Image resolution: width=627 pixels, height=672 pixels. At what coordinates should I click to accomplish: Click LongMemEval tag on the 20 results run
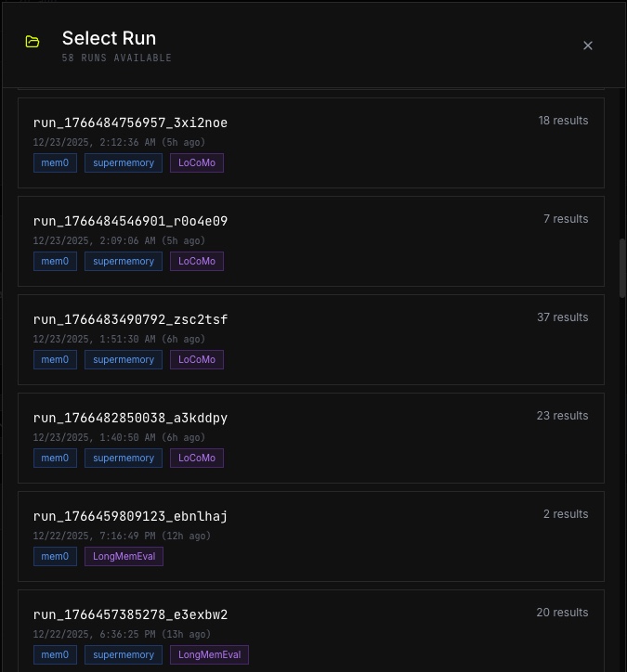[209, 655]
